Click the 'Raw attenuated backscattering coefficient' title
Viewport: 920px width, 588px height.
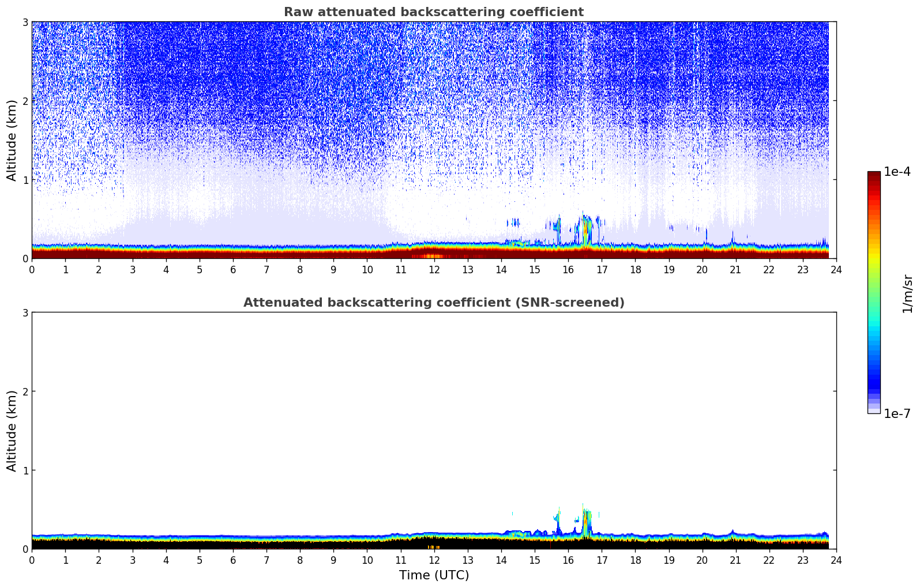434,12
